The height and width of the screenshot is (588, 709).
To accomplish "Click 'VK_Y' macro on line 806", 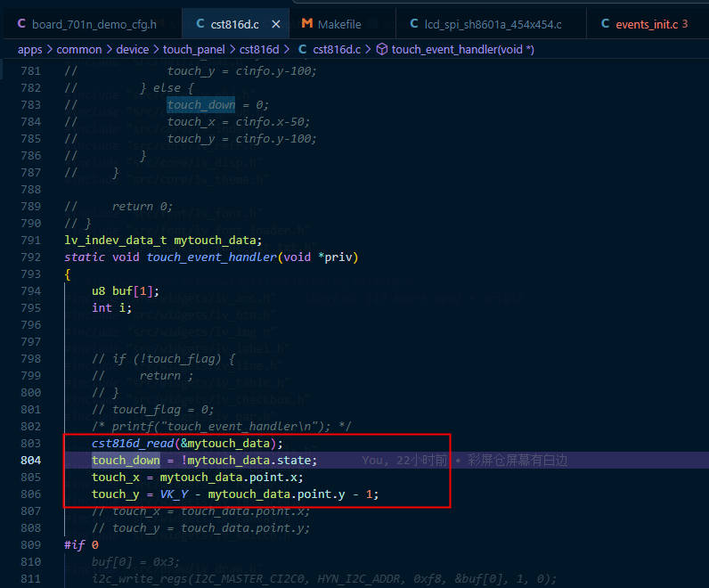I will pyautogui.click(x=174, y=494).
